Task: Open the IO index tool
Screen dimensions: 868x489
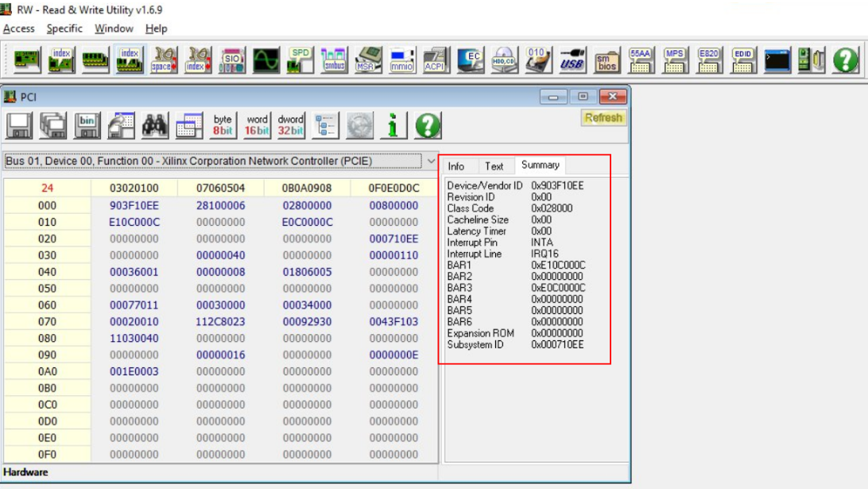Action: pos(198,60)
